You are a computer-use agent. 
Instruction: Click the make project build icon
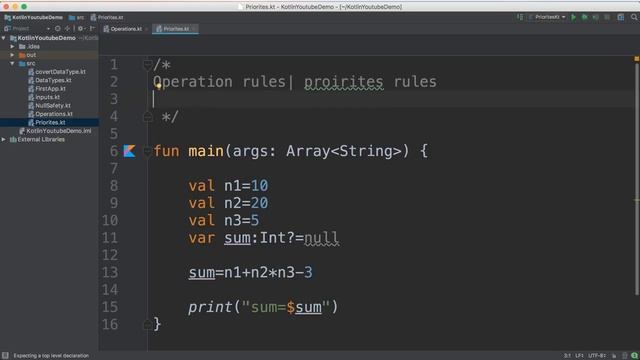point(520,17)
